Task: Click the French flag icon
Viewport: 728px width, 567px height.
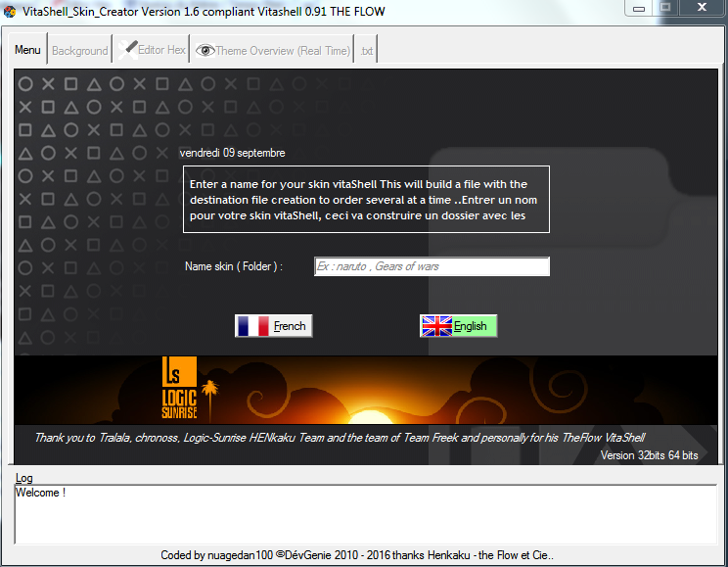Action: [x=253, y=326]
